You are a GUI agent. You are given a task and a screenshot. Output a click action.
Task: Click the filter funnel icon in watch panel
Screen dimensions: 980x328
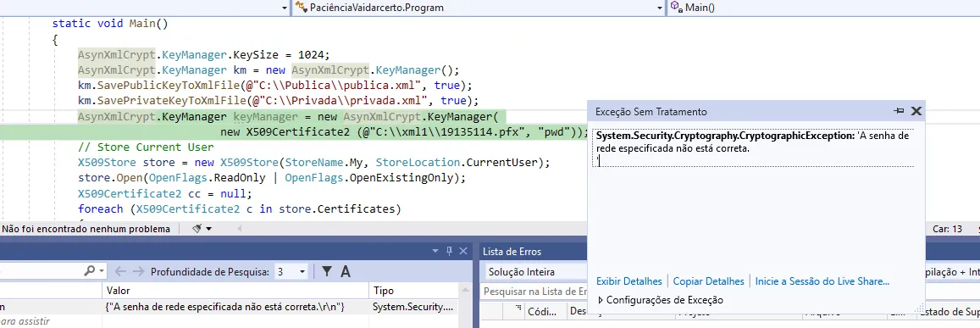tap(326, 272)
